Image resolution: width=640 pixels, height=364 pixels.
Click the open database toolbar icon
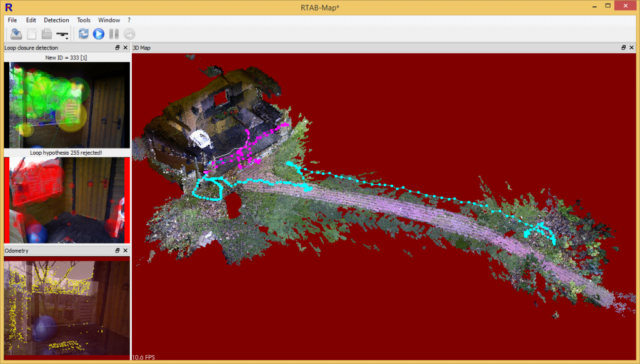16,34
